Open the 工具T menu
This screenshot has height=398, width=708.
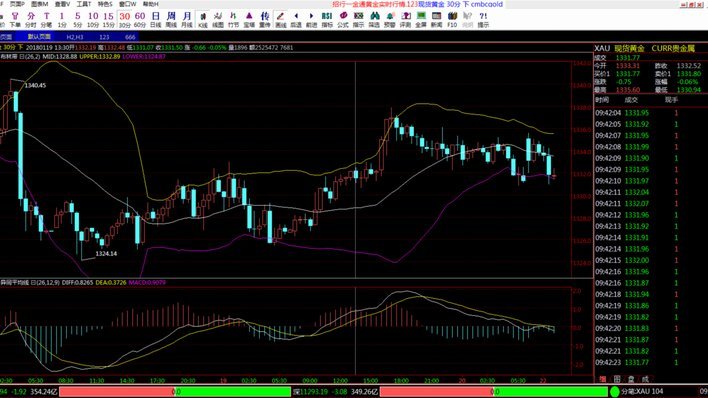[x=84, y=4]
